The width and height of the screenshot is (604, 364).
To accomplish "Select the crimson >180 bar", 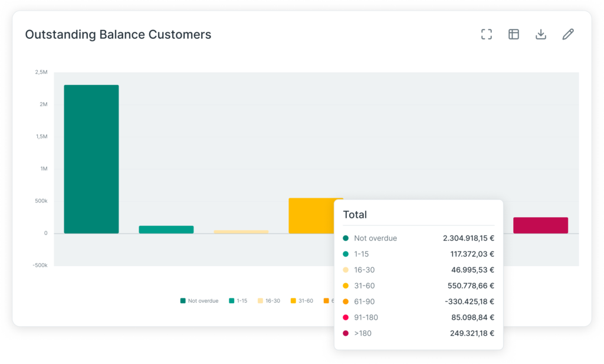I will [x=540, y=225].
